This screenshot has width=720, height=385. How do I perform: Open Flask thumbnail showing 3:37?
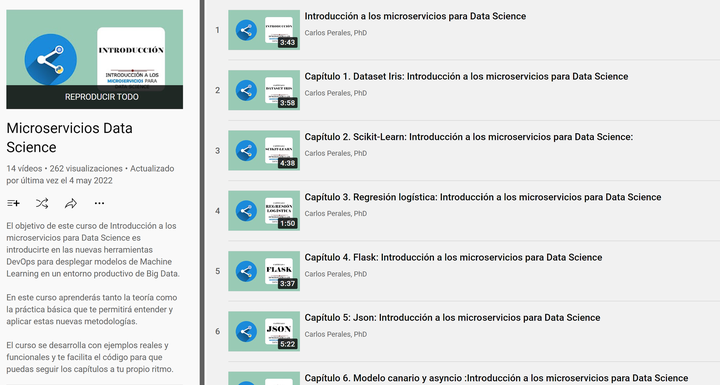[264, 271]
